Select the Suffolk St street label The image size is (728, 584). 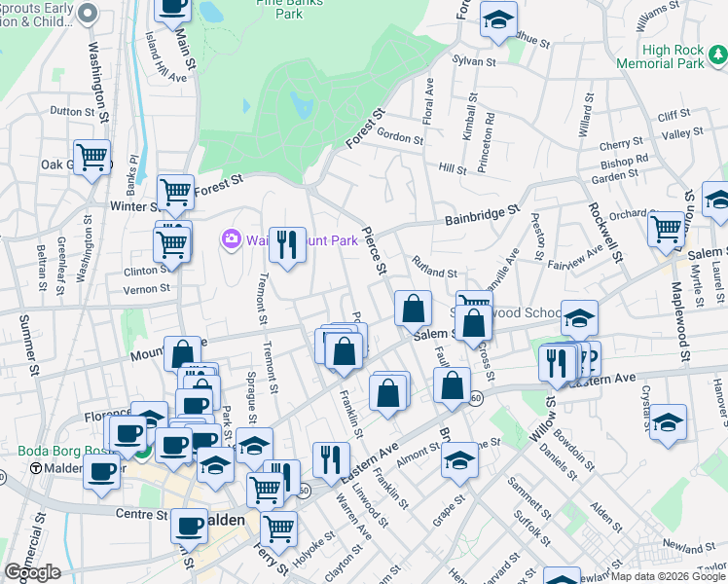tap(532, 529)
